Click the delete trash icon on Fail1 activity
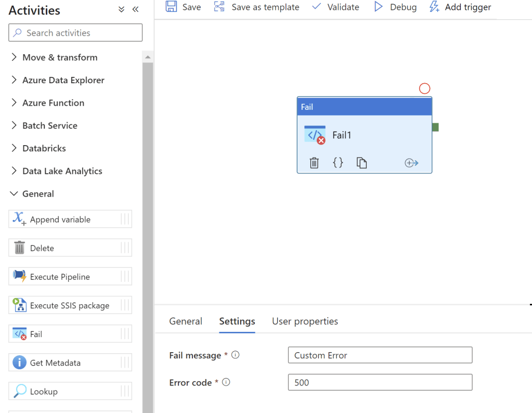Image resolution: width=532 pixels, height=413 pixels. 314,163
